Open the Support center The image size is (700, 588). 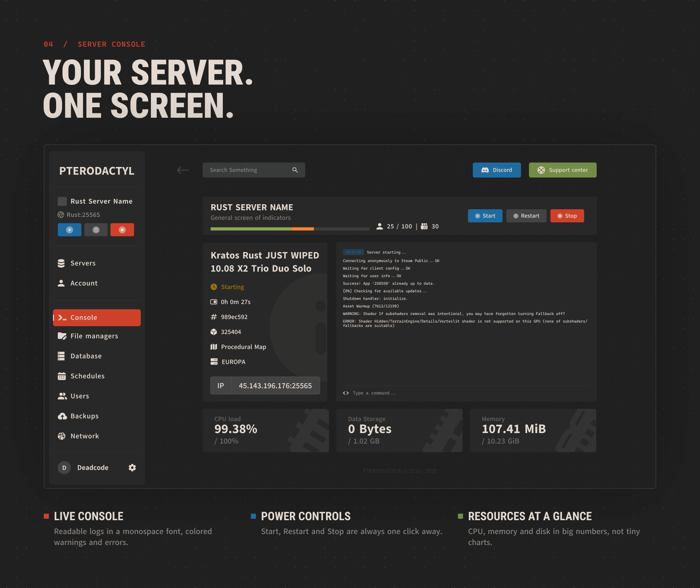[563, 170]
